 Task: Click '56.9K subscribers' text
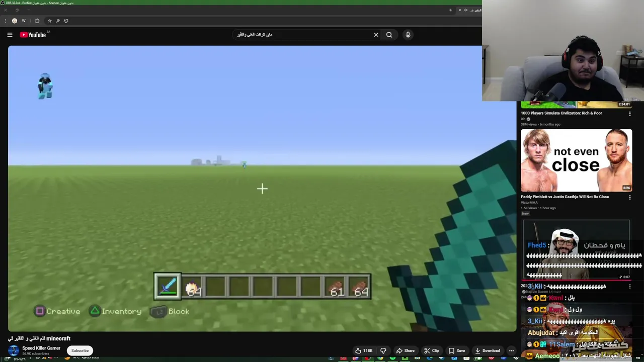(x=36, y=353)
